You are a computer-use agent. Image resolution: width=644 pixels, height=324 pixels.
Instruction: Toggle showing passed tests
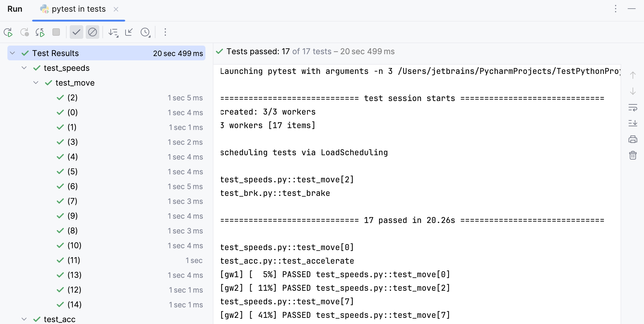pyautogui.click(x=76, y=32)
